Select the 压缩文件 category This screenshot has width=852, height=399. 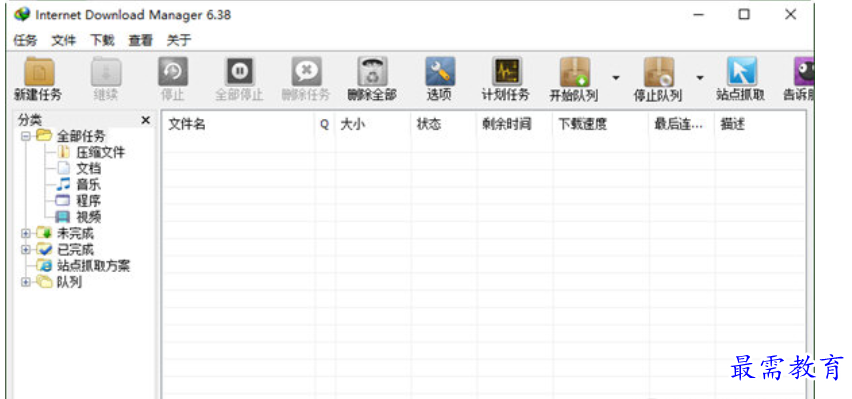pos(90,152)
